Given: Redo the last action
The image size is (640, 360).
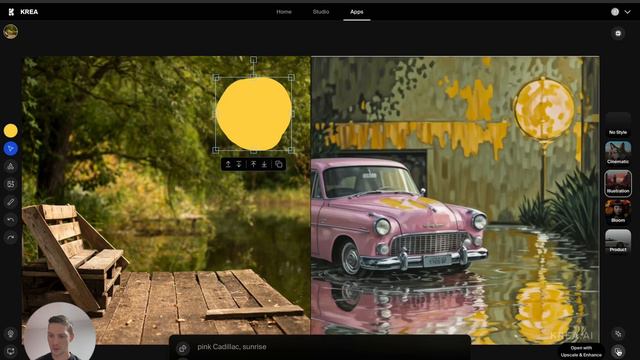Looking at the screenshot, I should [11, 237].
